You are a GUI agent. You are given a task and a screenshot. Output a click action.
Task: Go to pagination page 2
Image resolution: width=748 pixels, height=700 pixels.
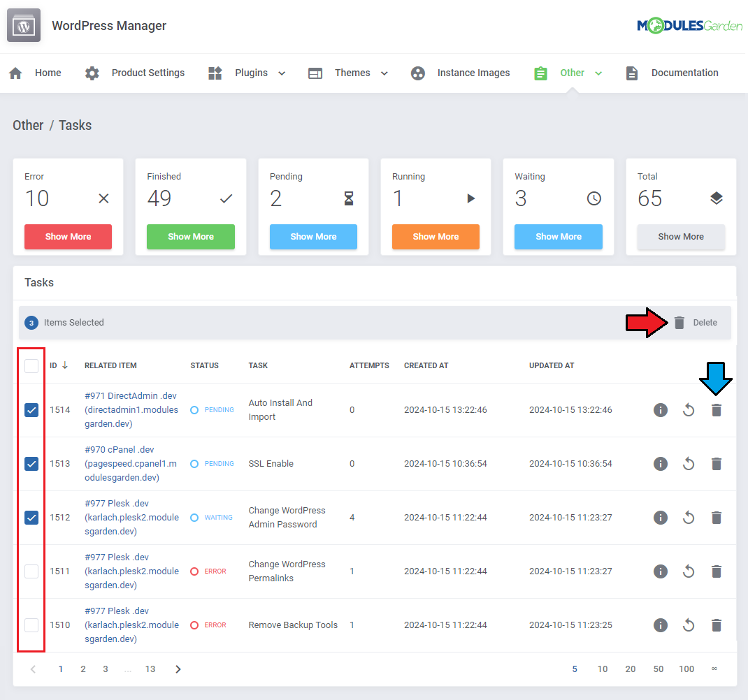(x=83, y=669)
